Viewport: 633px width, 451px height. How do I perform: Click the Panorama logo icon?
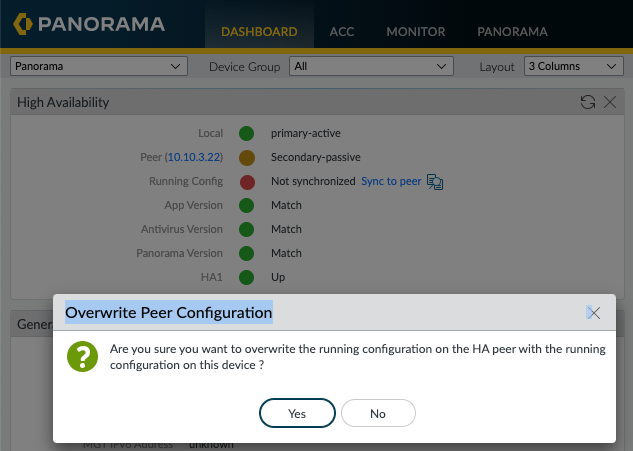point(23,24)
